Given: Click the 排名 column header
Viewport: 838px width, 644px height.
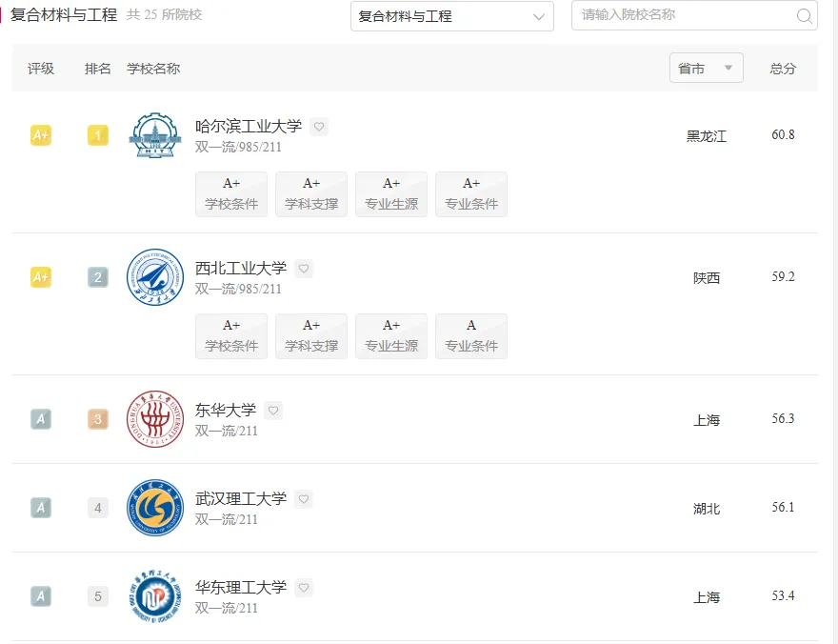Looking at the screenshot, I should pos(98,69).
